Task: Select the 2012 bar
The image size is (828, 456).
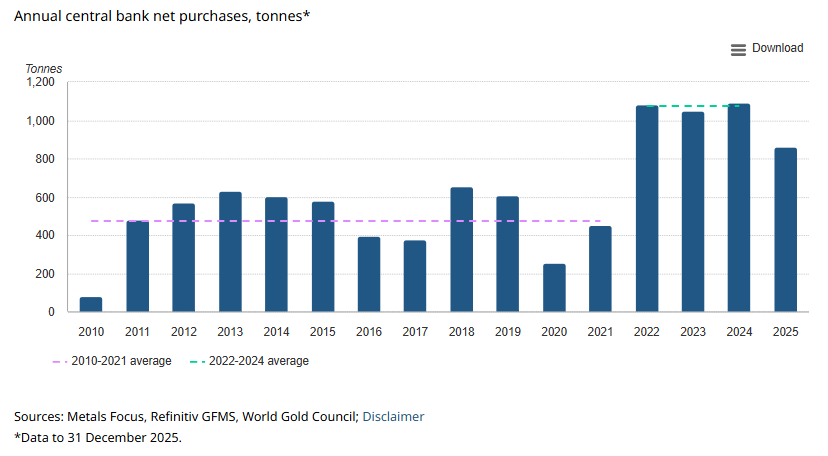Action: click(x=183, y=258)
